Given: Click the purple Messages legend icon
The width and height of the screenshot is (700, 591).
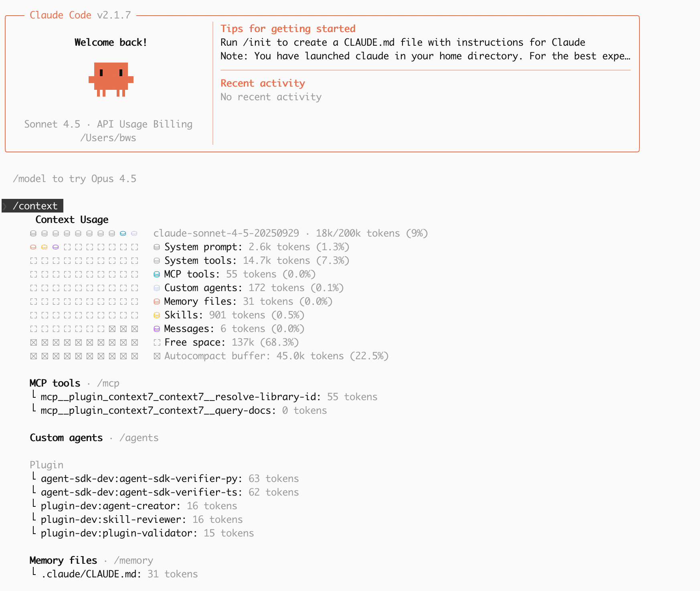Looking at the screenshot, I should pos(157,329).
